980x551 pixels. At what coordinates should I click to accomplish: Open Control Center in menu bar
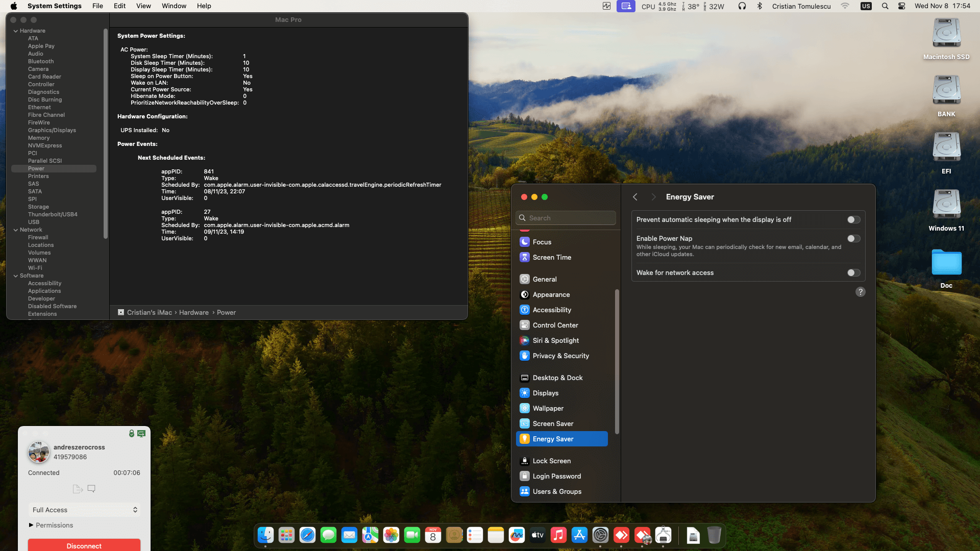coord(901,6)
